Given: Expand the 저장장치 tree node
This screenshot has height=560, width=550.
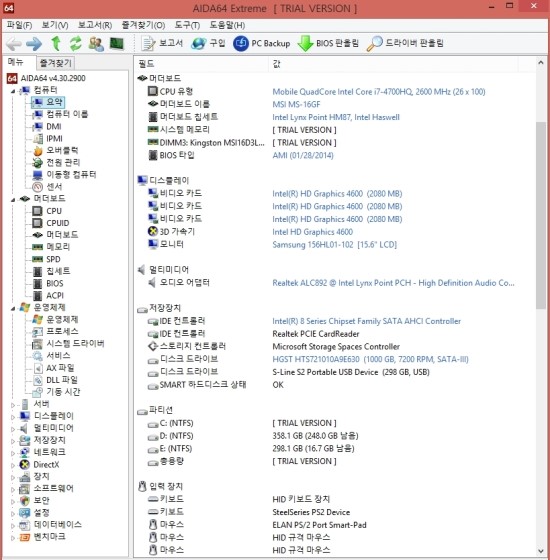Looking at the screenshot, I should click(x=13, y=441).
